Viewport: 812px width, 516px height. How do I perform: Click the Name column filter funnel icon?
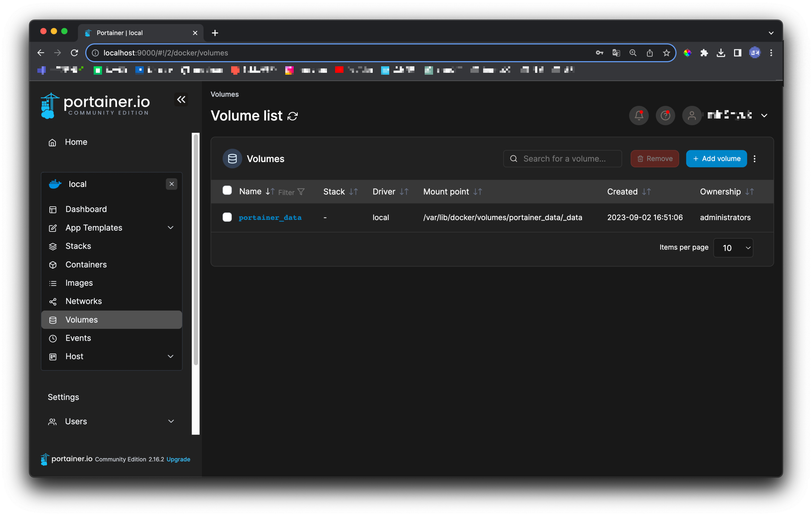[301, 192]
